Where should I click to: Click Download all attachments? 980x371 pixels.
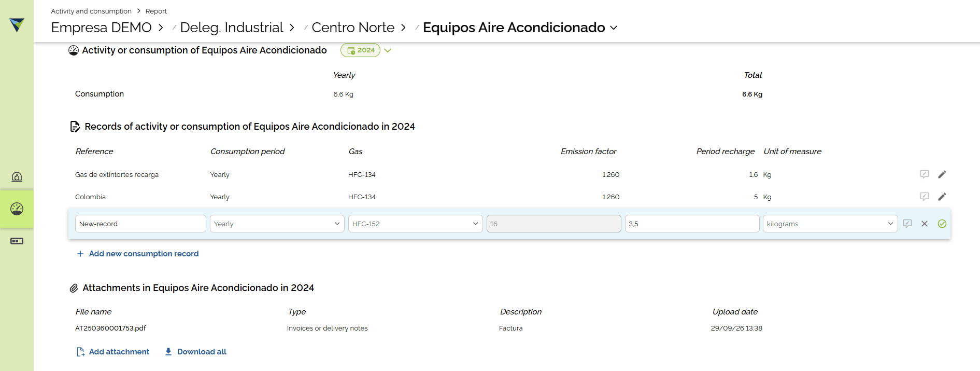pyautogui.click(x=196, y=352)
